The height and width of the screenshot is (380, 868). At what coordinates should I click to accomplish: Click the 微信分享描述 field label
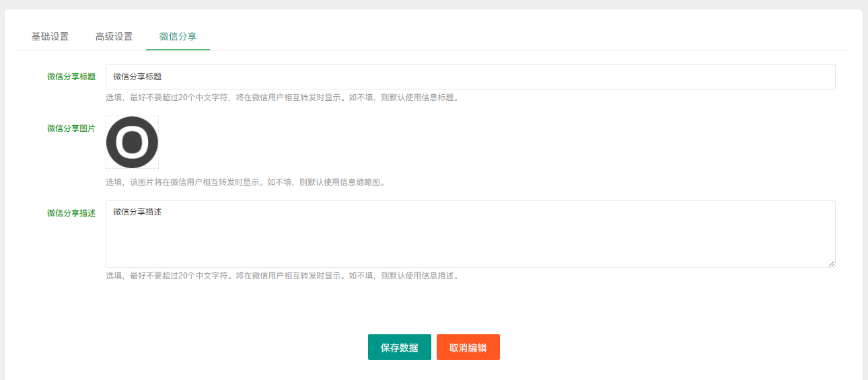coord(71,213)
